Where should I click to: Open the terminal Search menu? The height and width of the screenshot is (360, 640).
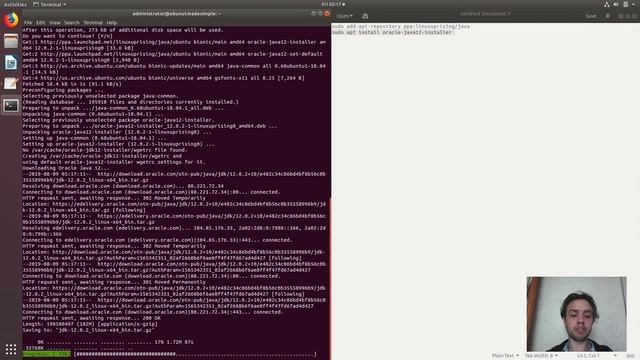72,23
